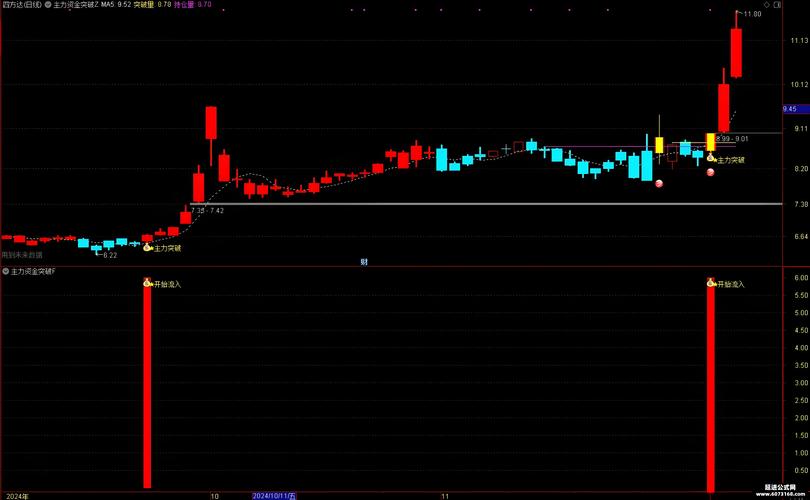Toggle the round icon before 主力资金突破F indicator

5,271
